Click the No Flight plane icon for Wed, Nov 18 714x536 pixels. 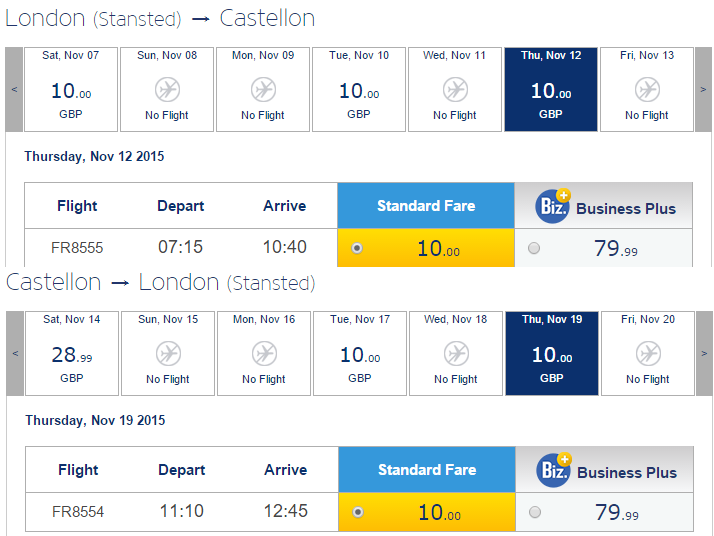[x=456, y=354]
